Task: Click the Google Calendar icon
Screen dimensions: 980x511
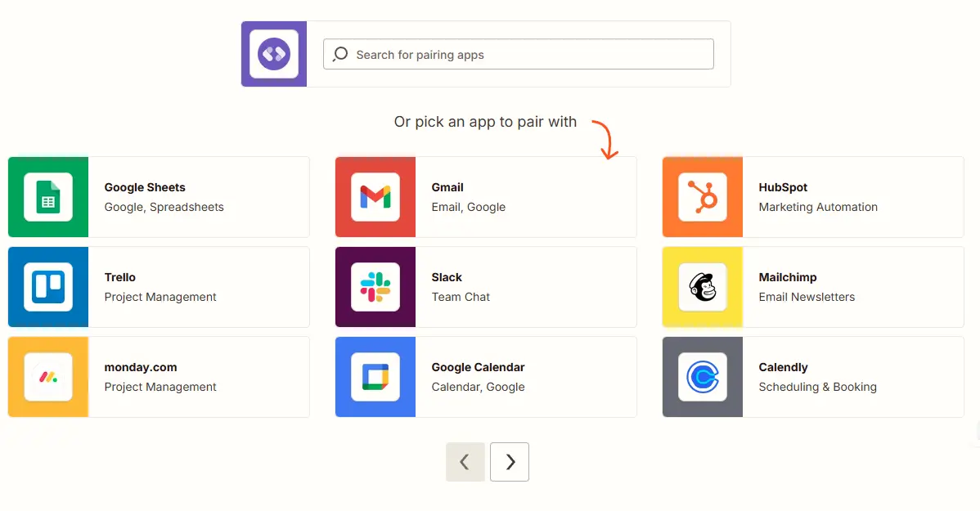Action: [375, 377]
